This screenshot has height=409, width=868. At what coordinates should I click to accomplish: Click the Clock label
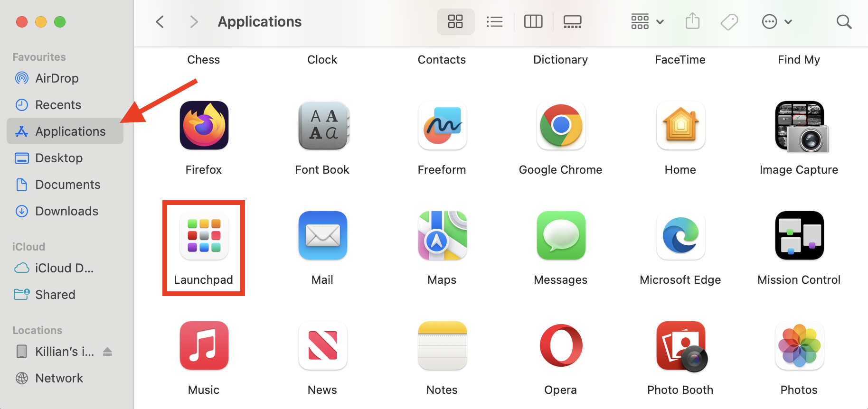(x=322, y=59)
